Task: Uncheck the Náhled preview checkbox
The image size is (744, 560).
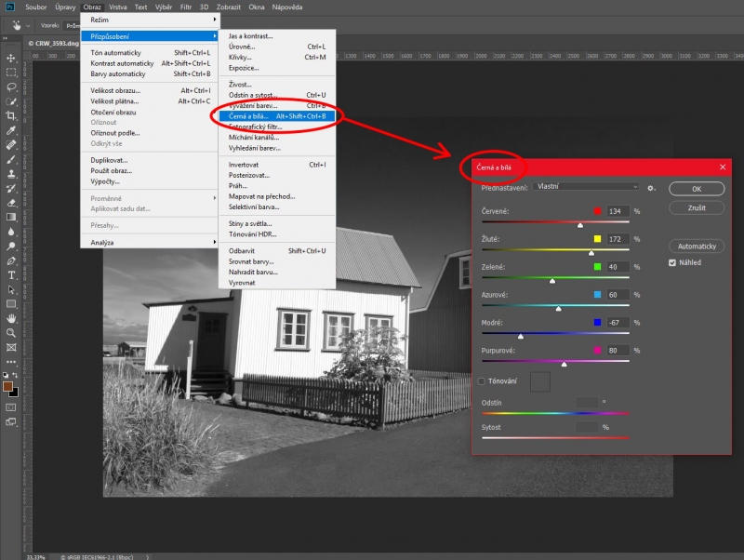Action: point(672,262)
